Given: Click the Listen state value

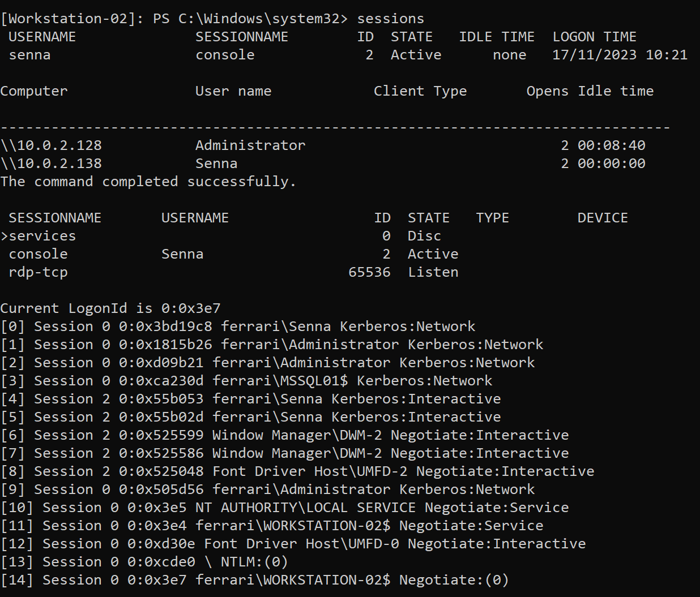Looking at the screenshot, I should coord(433,272).
